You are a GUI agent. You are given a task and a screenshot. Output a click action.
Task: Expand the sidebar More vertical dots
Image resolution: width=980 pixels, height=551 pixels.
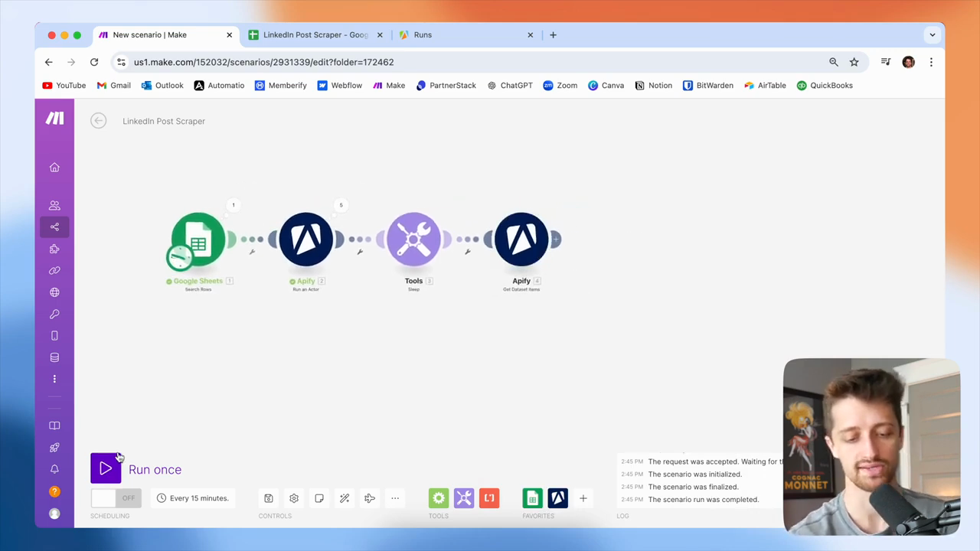point(54,379)
